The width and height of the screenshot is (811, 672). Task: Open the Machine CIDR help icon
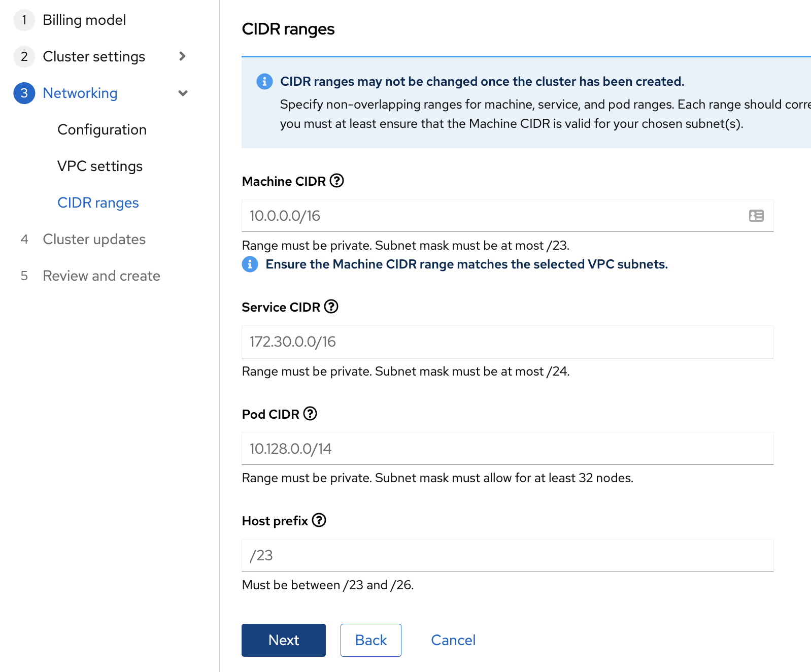pyautogui.click(x=336, y=181)
